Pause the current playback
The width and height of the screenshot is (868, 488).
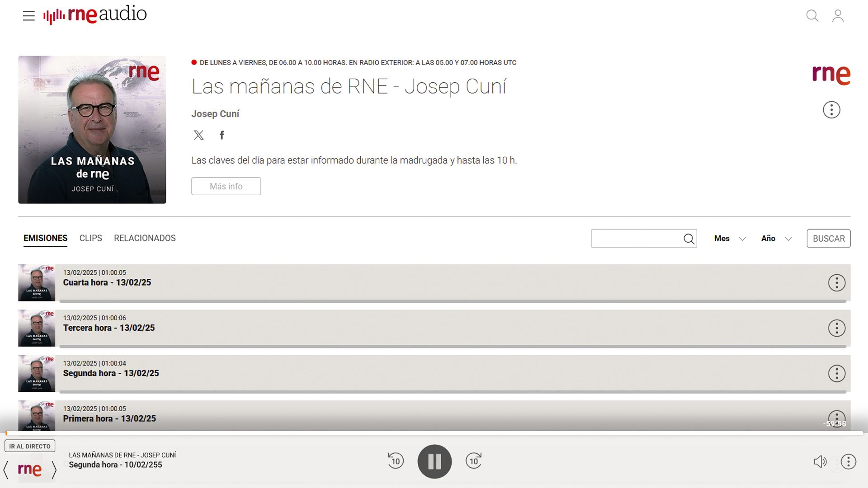pos(434,461)
